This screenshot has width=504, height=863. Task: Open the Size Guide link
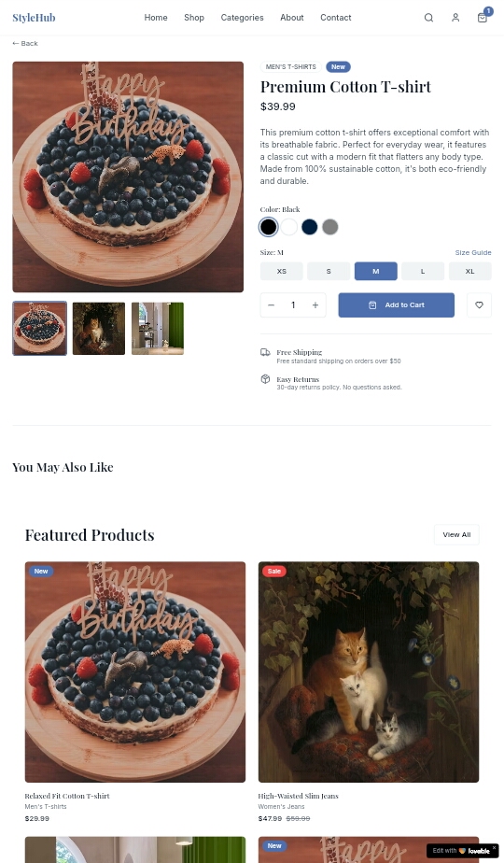coord(473,252)
